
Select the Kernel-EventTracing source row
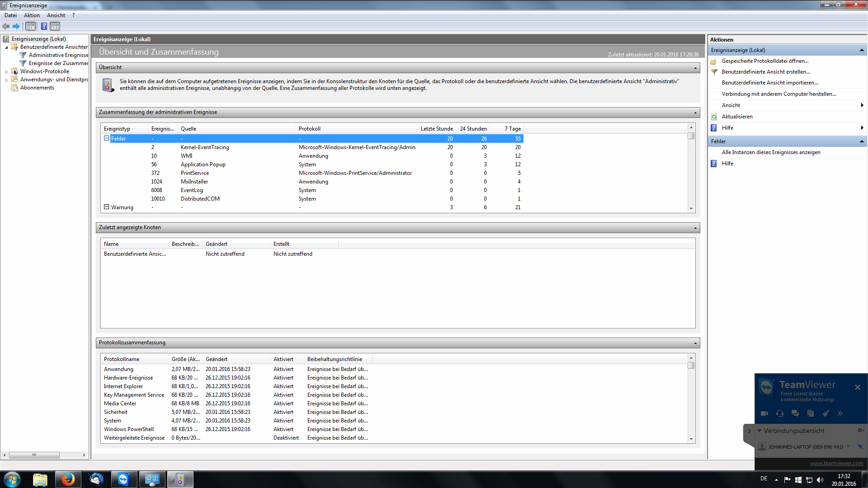[x=312, y=147]
